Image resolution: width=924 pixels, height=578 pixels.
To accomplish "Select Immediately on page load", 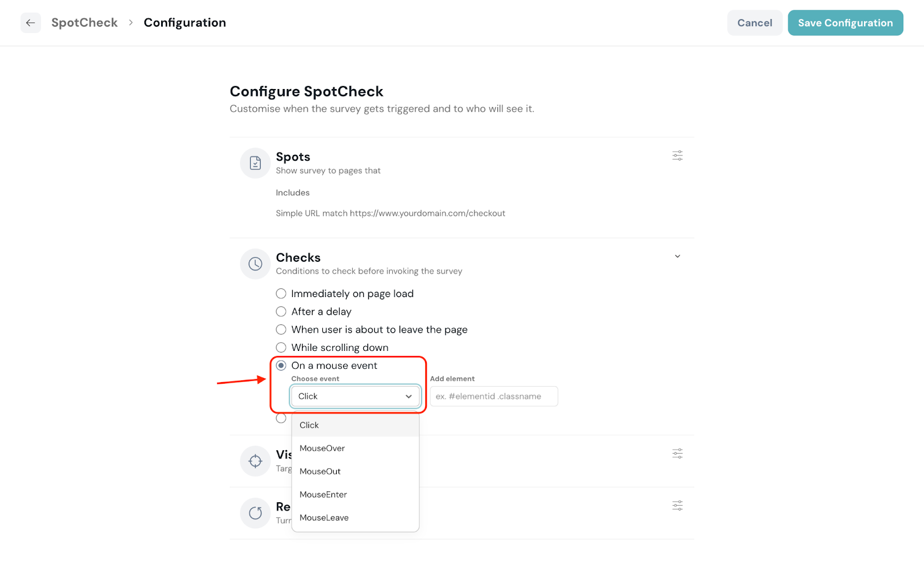I will (281, 294).
